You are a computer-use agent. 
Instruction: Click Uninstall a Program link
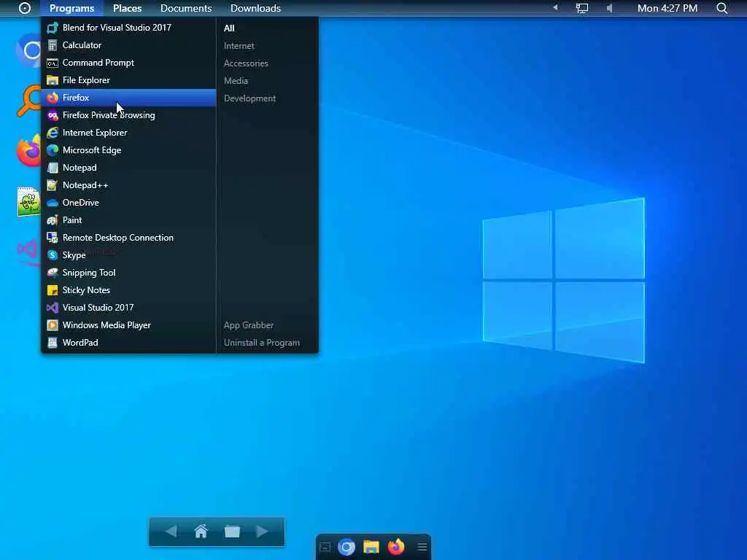262,343
